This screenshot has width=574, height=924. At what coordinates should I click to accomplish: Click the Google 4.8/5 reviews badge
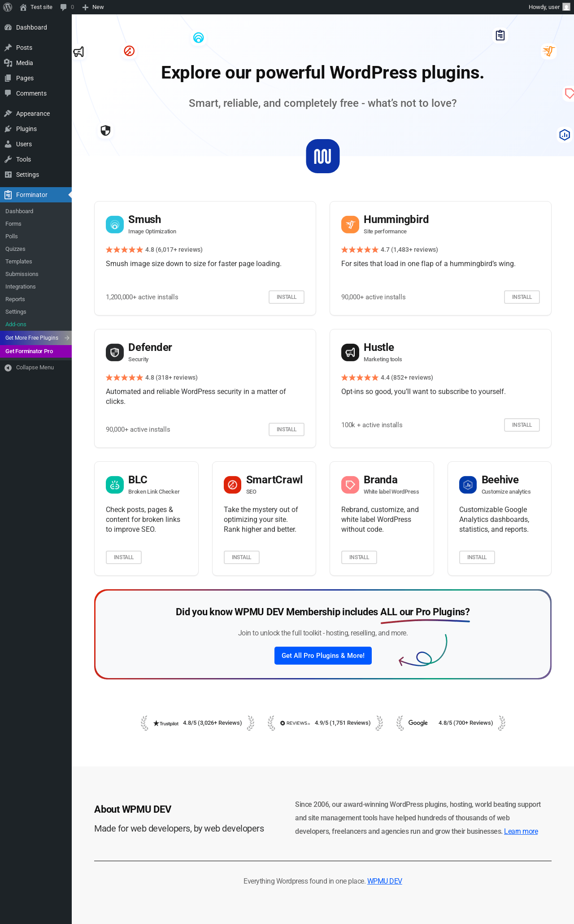(x=451, y=723)
